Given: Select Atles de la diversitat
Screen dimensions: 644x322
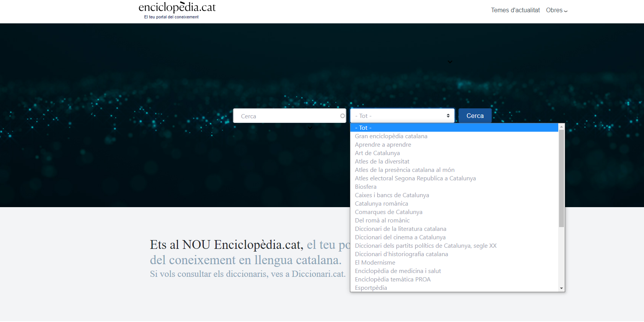Looking at the screenshot, I should tap(382, 162).
